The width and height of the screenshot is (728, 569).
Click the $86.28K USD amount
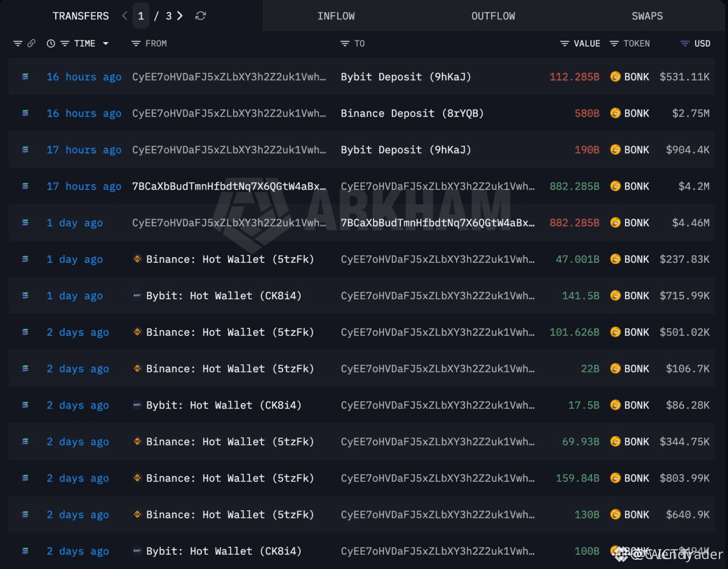click(688, 405)
